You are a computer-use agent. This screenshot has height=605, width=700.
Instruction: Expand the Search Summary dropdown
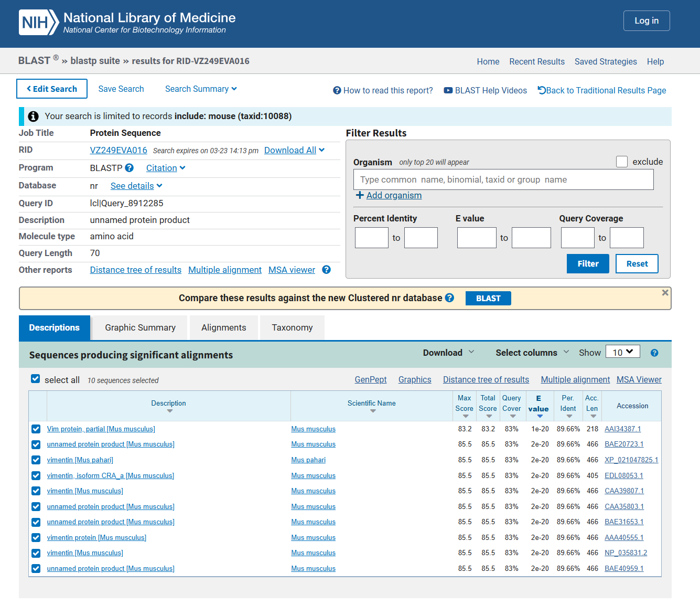pyautogui.click(x=201, y=89)
